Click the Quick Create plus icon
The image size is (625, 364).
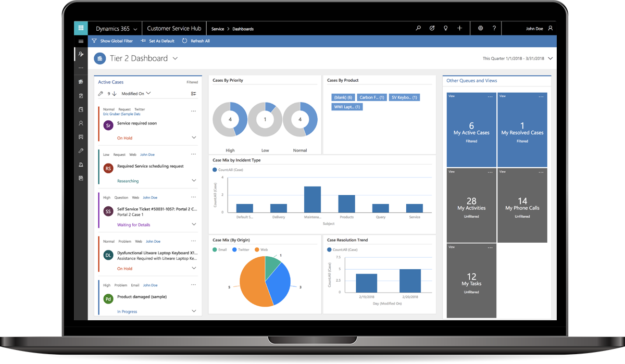[x=459, y=28]
